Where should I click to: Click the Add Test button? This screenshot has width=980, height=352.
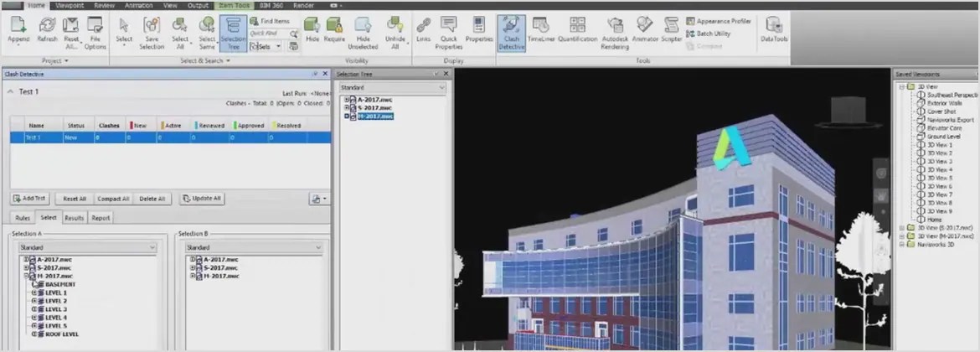[x=30, y=199]
